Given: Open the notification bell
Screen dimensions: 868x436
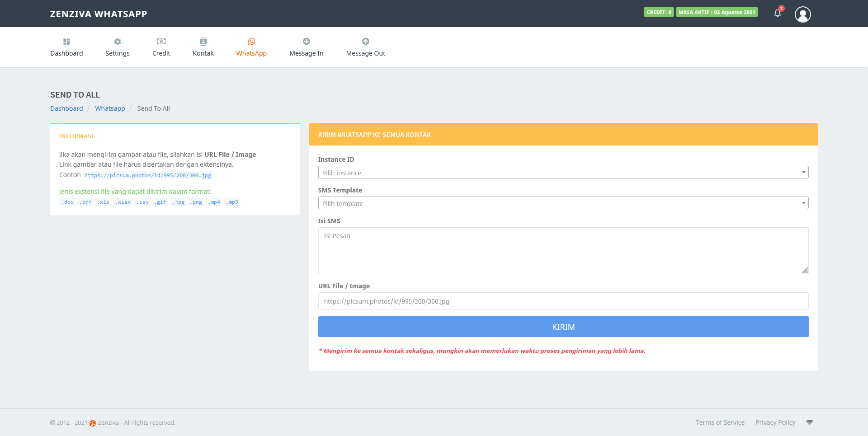Looking at the screenshot, I should (778, 13).
